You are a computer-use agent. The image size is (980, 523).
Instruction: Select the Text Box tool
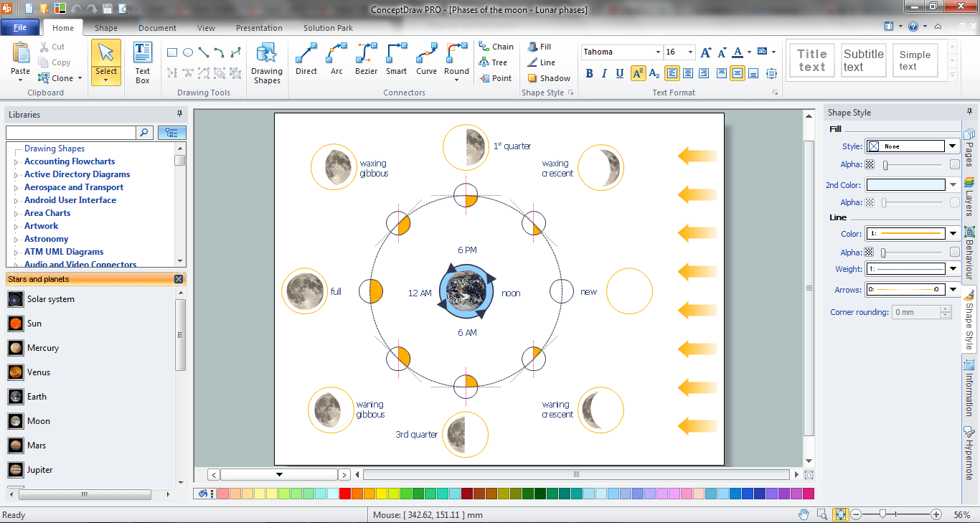tap(142, 61)
